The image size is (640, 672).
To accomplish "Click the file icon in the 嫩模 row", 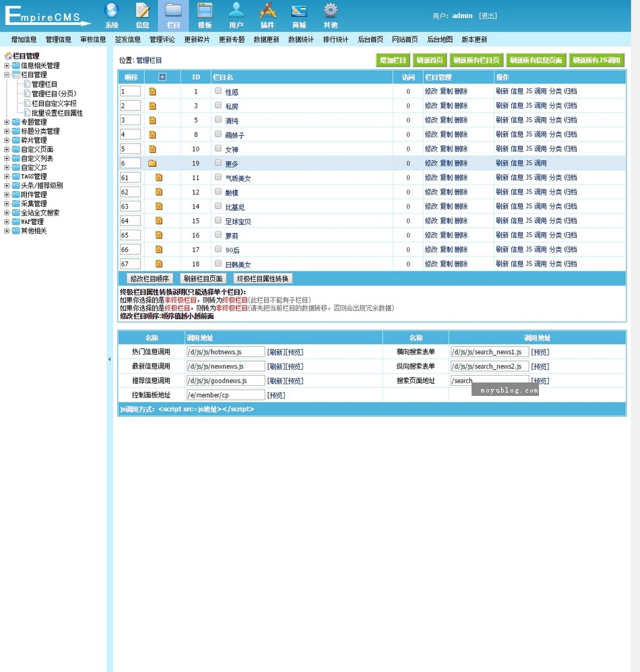I will [x=159, y=192].
